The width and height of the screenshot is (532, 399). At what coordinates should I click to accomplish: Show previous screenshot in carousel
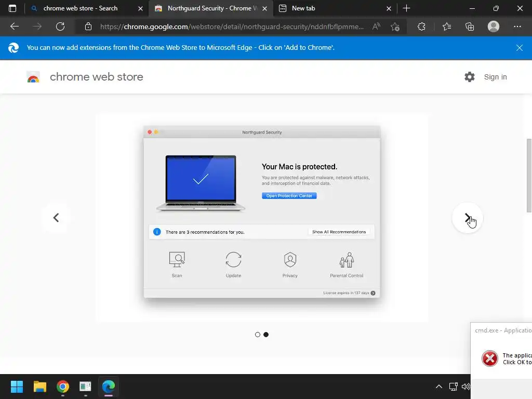56,218
